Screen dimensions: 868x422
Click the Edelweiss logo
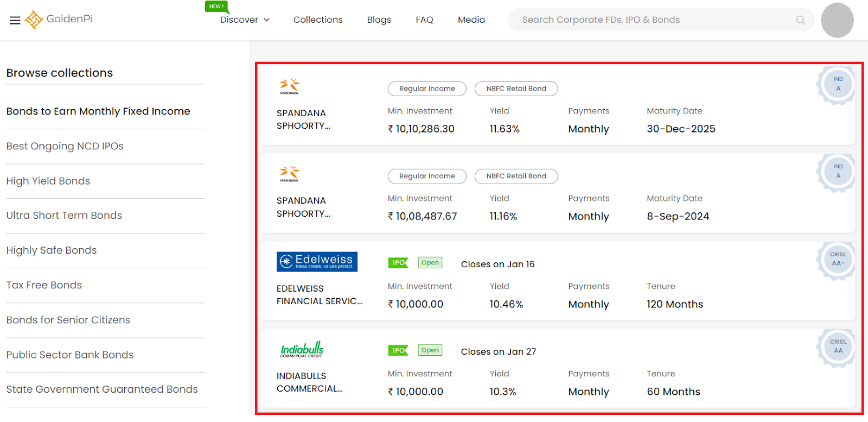317,262
